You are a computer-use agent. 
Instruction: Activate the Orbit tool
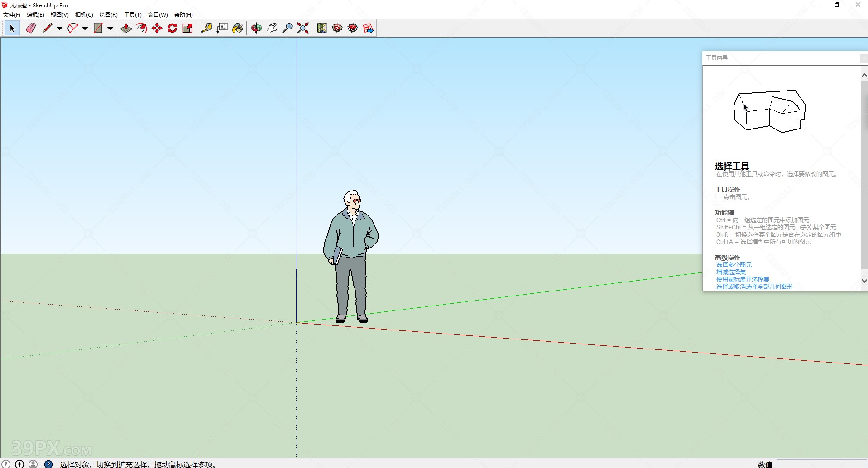click(256, 28)
